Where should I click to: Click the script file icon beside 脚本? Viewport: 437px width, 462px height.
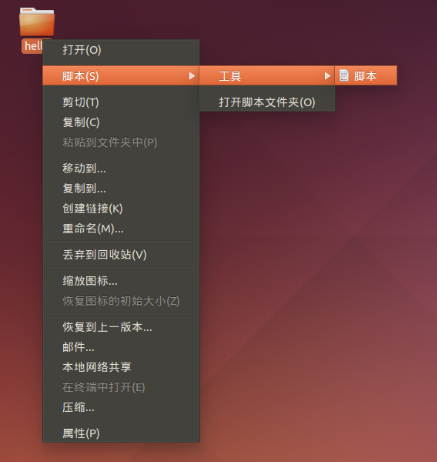point(344,76)
